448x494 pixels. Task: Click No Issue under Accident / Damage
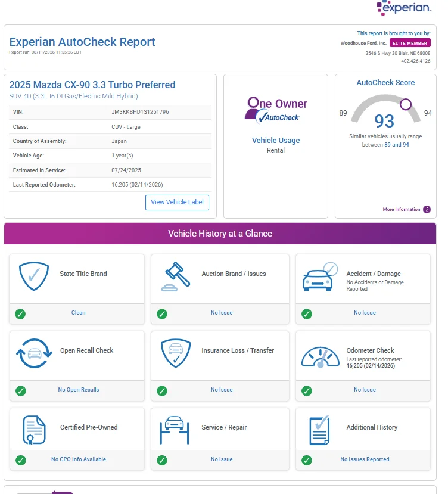point(365,312)
